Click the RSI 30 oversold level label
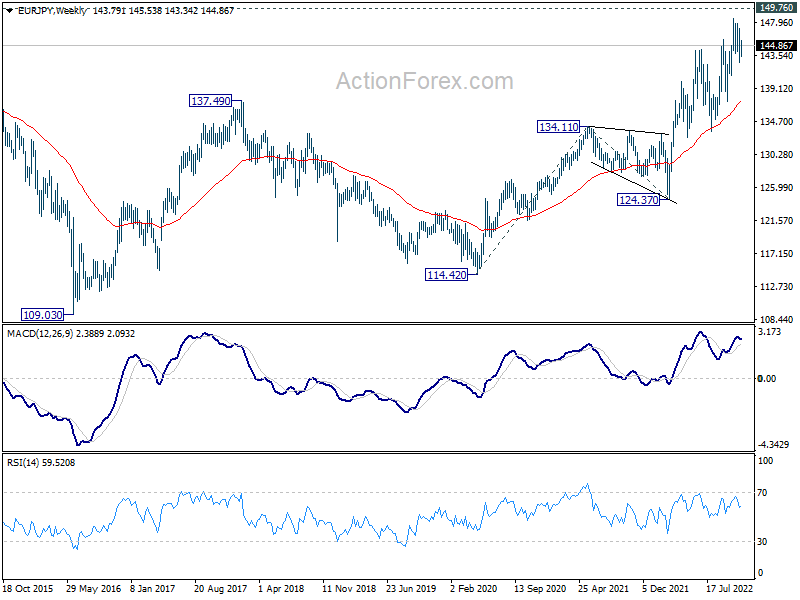Image resolution: width=800 pixels, height=600 pixels. [762, 542]
